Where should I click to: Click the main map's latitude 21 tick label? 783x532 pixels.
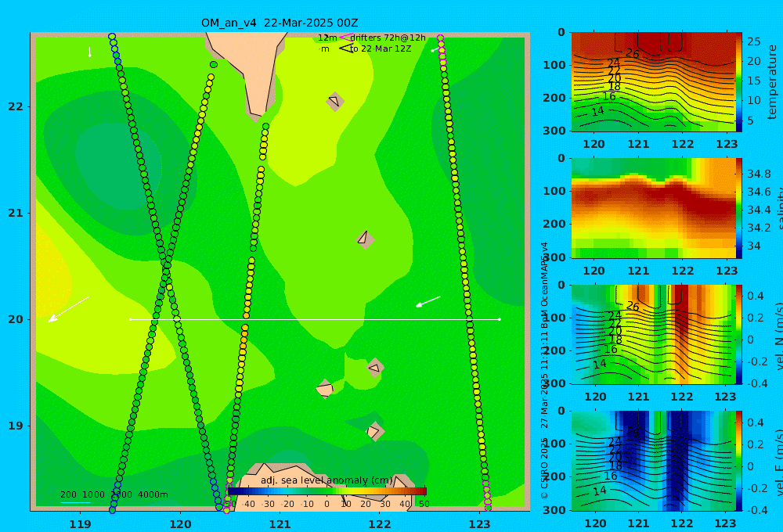pos(16,213)
